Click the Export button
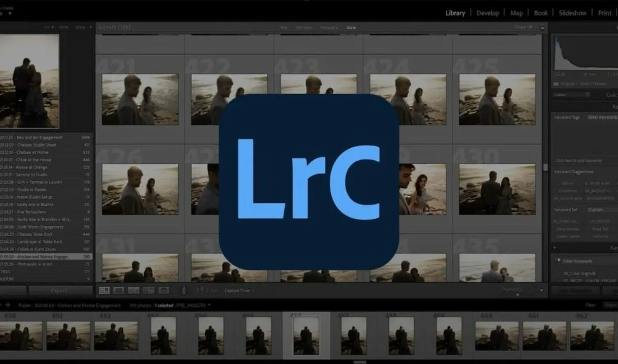Image resolution: width=618 pixels, height=364 pixels. coord(60,290)
